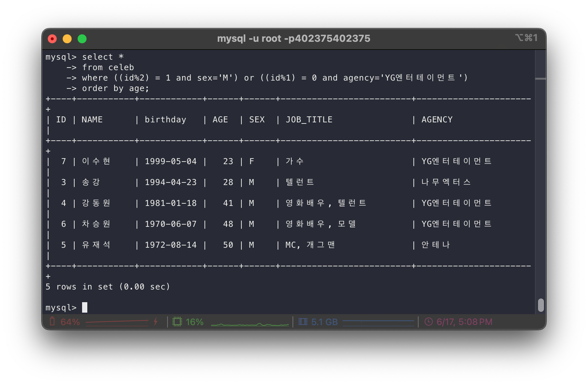Click the name 차승원

click(96, 224)
